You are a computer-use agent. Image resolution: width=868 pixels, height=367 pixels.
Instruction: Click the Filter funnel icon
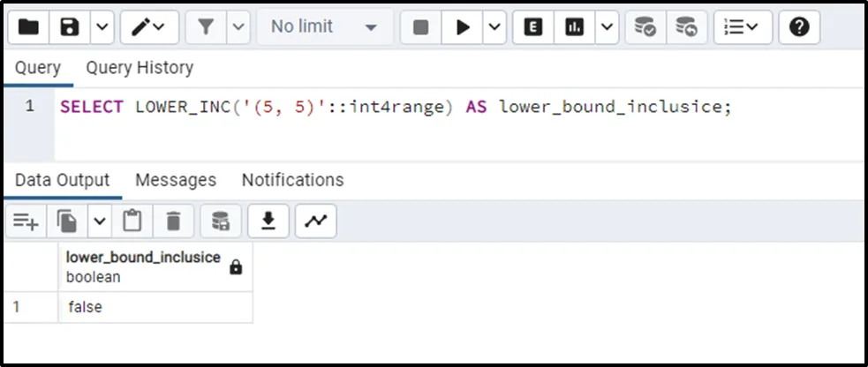tap(206, 27)
